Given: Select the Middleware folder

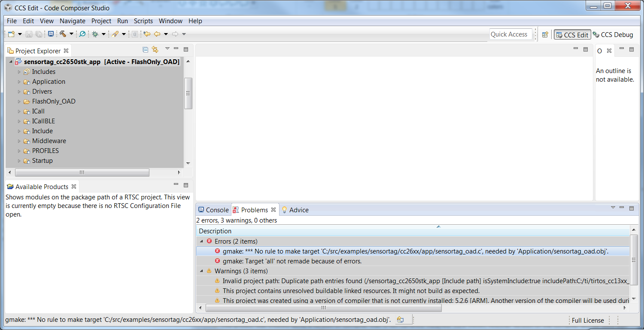Looking at the screenshot, I should (49, 141).
